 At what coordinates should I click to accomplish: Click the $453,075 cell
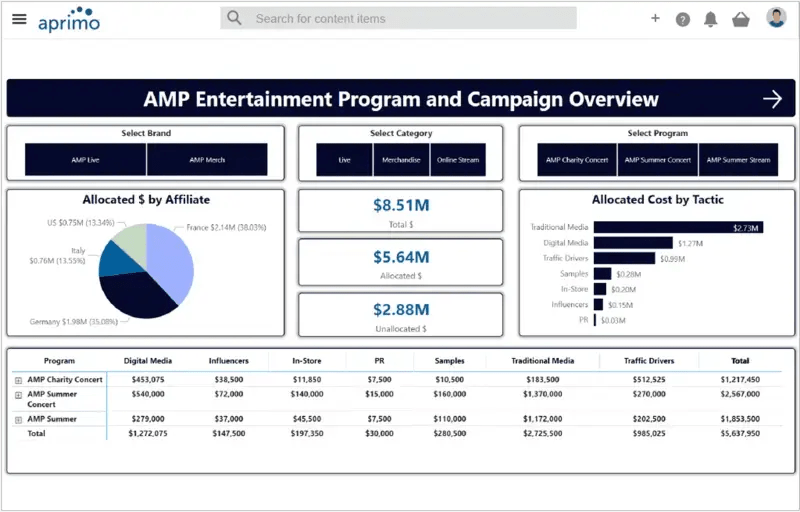click(x=148, y=380)
